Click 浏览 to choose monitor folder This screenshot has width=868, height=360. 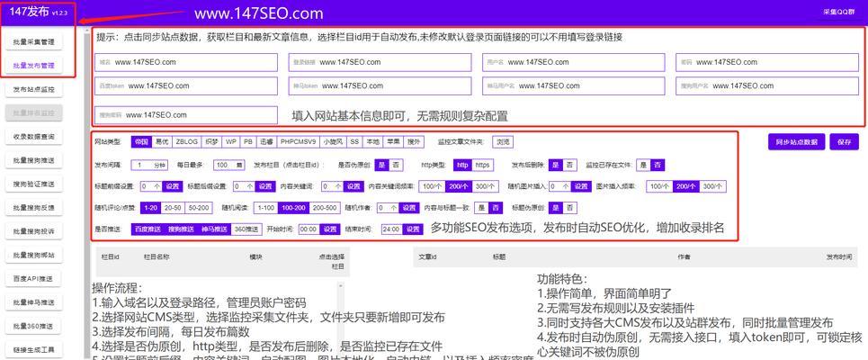503,142
